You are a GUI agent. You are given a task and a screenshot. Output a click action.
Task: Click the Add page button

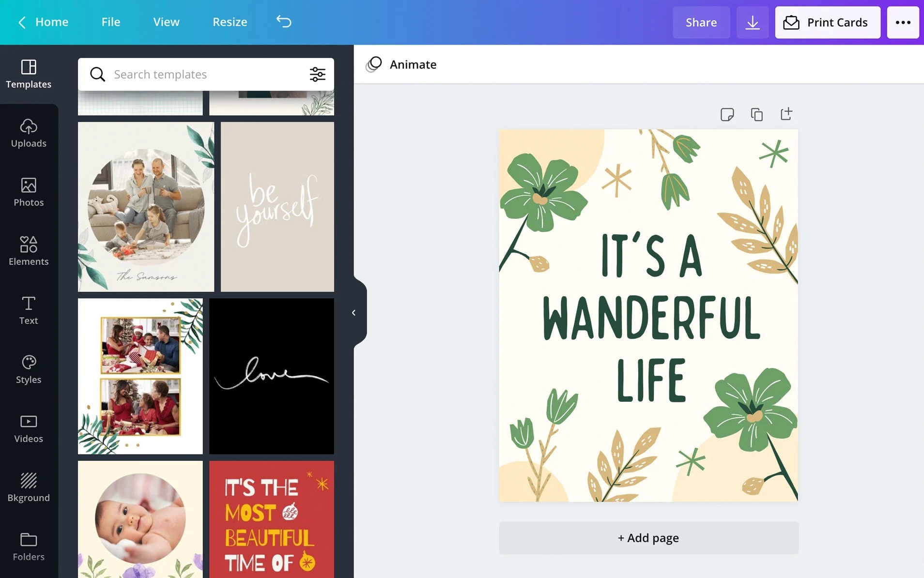(x=647, y=538)
